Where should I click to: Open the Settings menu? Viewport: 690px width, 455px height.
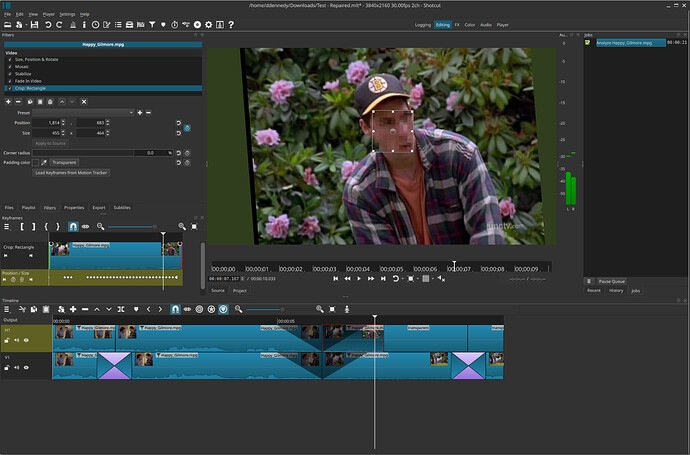pyautogui.click(x=67, y=14)
